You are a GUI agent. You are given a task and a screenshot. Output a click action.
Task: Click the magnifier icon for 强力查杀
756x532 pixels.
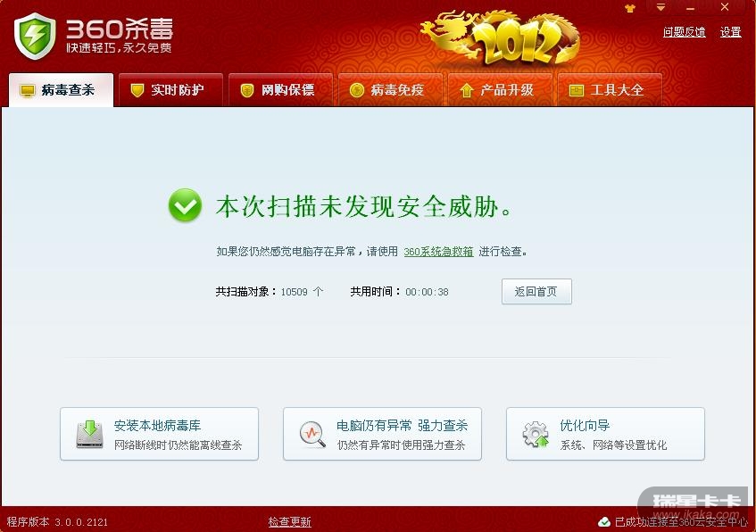click(312, 434)
